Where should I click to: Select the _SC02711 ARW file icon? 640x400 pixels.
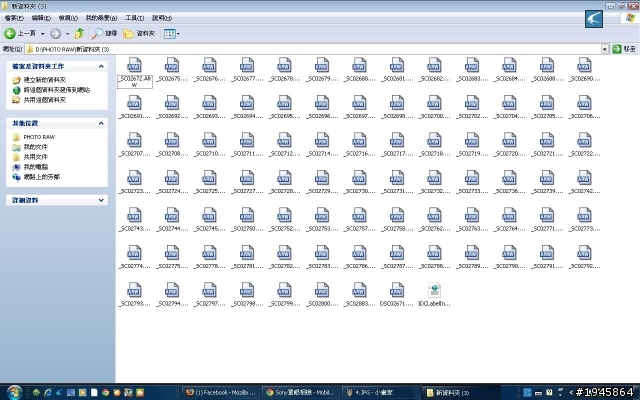247,140
